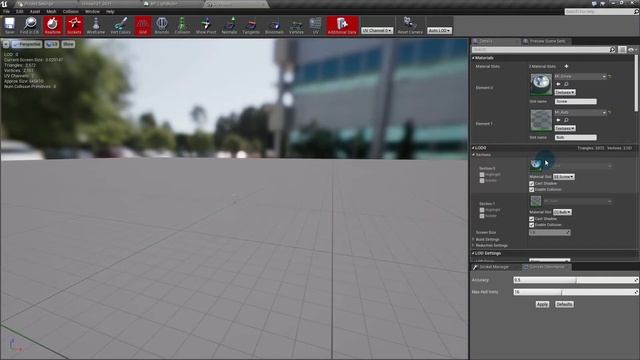Open Section 1 Material Slot dropdown
The image size is (640, 360).
point(562,212)
